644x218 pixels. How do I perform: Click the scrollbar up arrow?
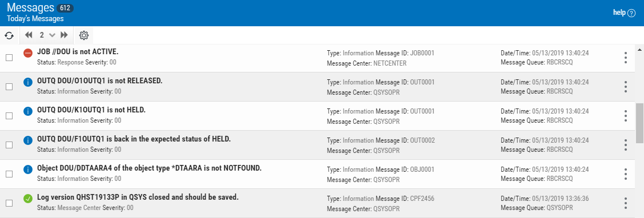[640, 49]
